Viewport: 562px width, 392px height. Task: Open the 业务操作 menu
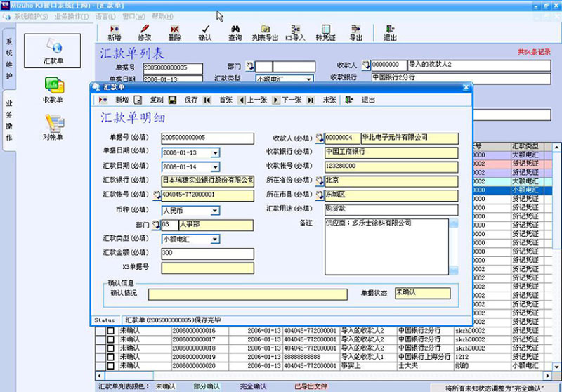(70, 16)
